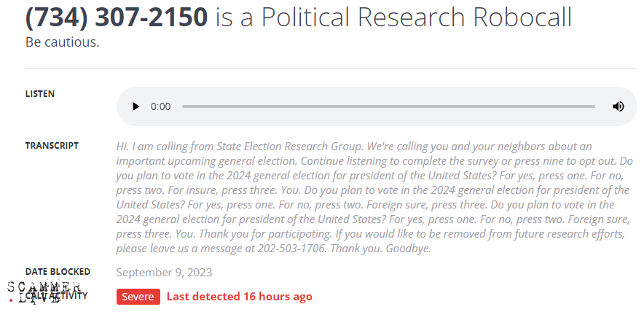The width and height of the screenshot is (644, 312).
Task: Click the DATE BLOCKED section label
Action: [x=58, y=272]
